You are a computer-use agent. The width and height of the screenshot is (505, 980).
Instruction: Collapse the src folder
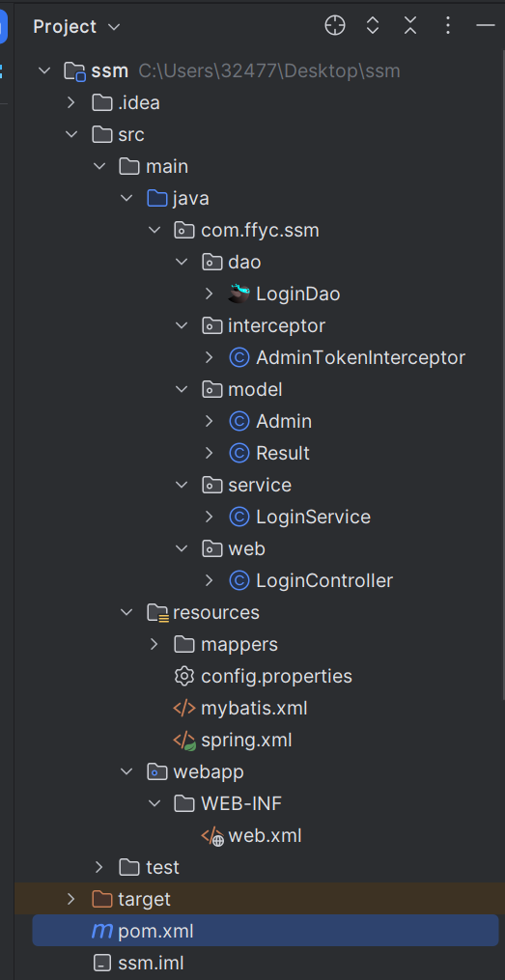71,134
